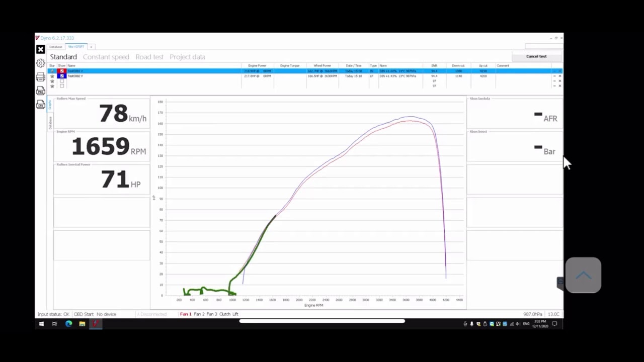Open the Windows notification center
644x362 pixels.
tap(554, 324)
